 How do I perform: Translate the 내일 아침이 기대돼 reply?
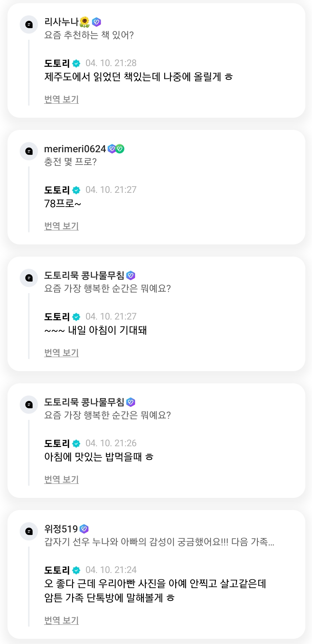(61, 353)
